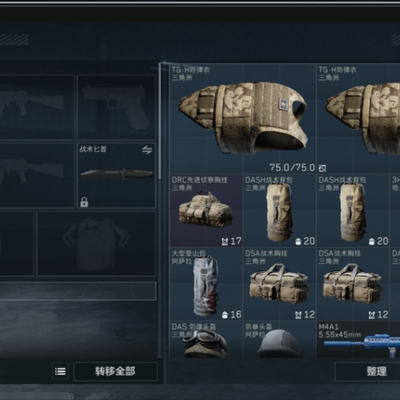
Task: Select the first TG-H防弹衣 armor vest
Action: 243,119
